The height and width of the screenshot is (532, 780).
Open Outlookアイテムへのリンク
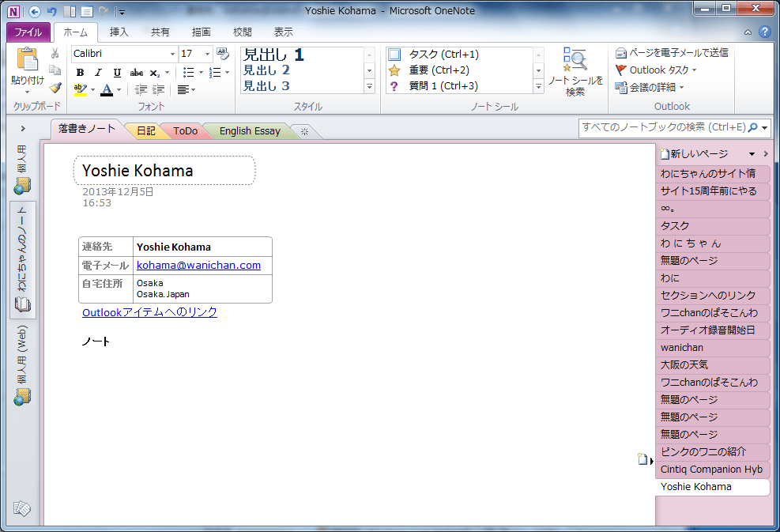149,312
